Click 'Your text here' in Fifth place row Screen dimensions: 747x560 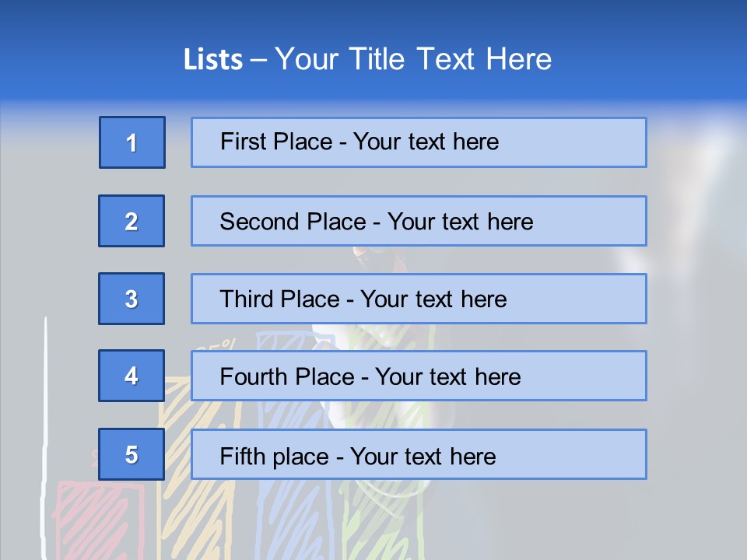423,456
